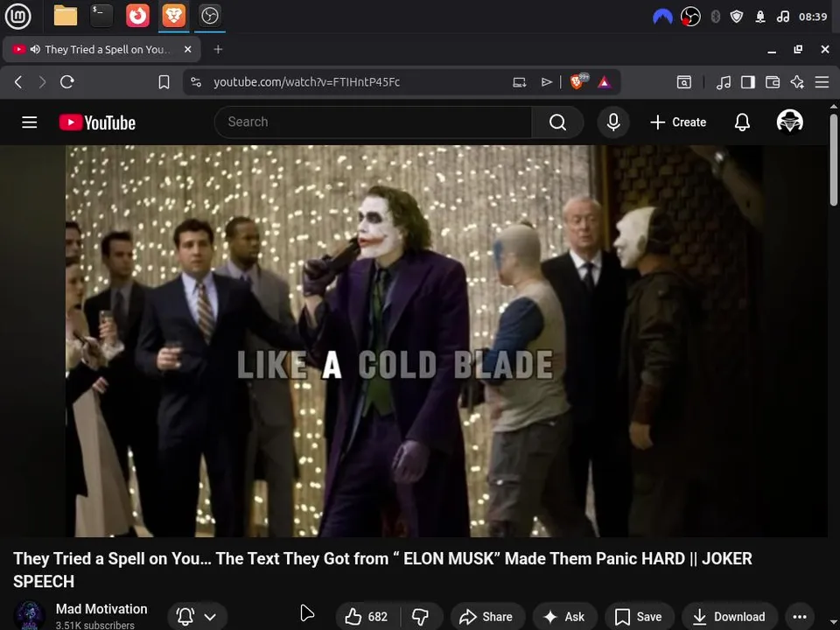Go back to the previous page
This screenshot has height=630, width=840.
[18, 82]
